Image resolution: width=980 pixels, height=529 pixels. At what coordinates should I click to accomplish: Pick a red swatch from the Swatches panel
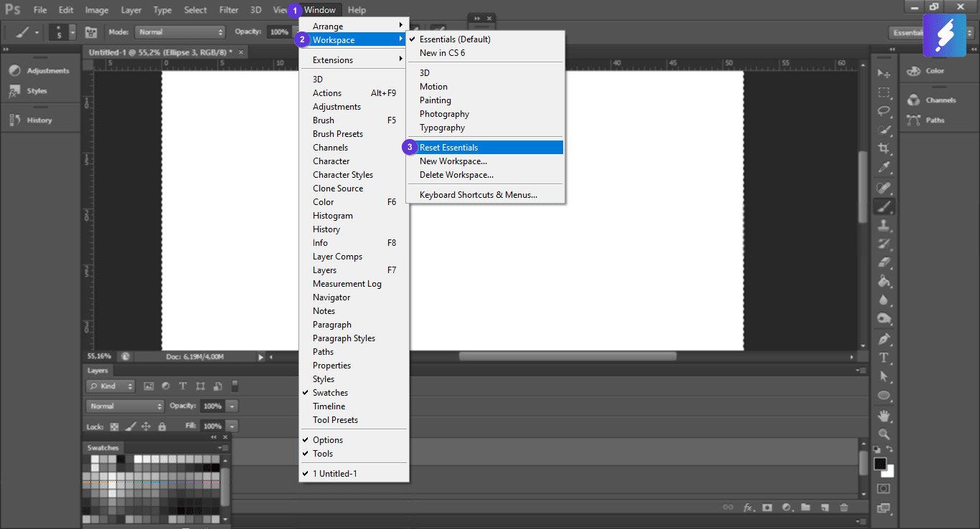[213, 482]
